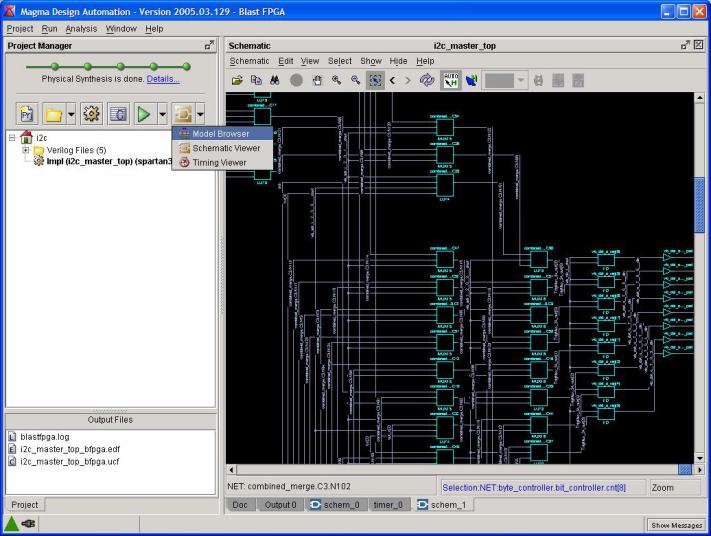Open the Schematic panel's View menu
The image size is (711, 536).
pyautogui.click(x=310, y=61)
